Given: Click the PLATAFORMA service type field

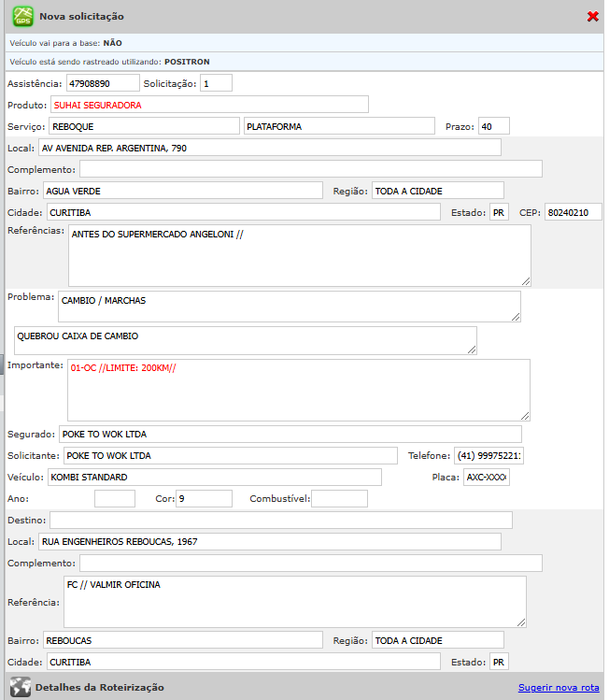Looking at the screenshot, I should (x=339, y=126).
